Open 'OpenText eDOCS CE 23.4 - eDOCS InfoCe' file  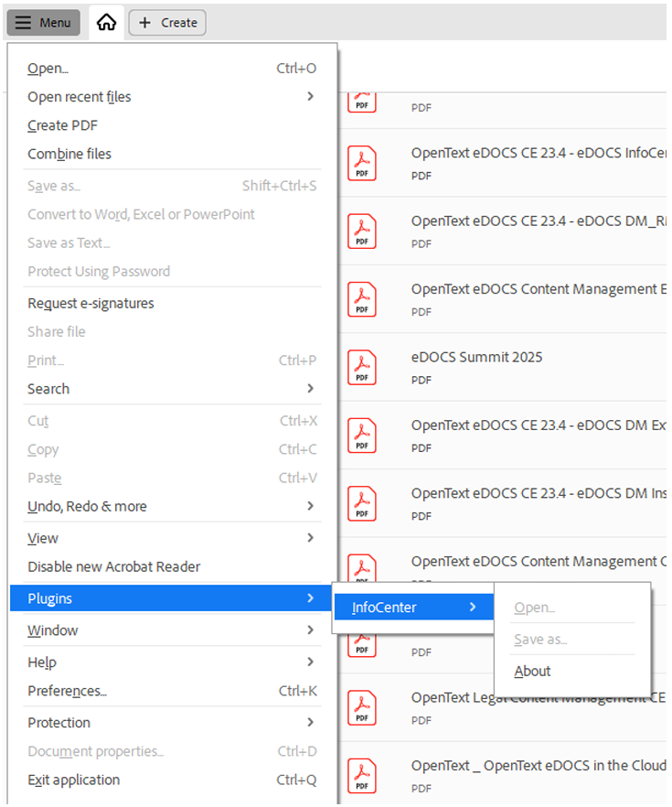click(x=539, y=154)
